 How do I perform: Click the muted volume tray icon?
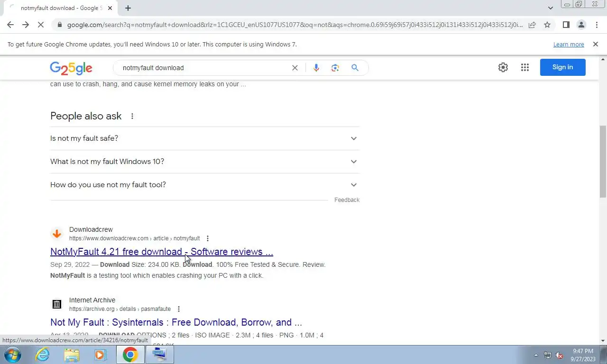pyautogui.click(x=560, y=355)
